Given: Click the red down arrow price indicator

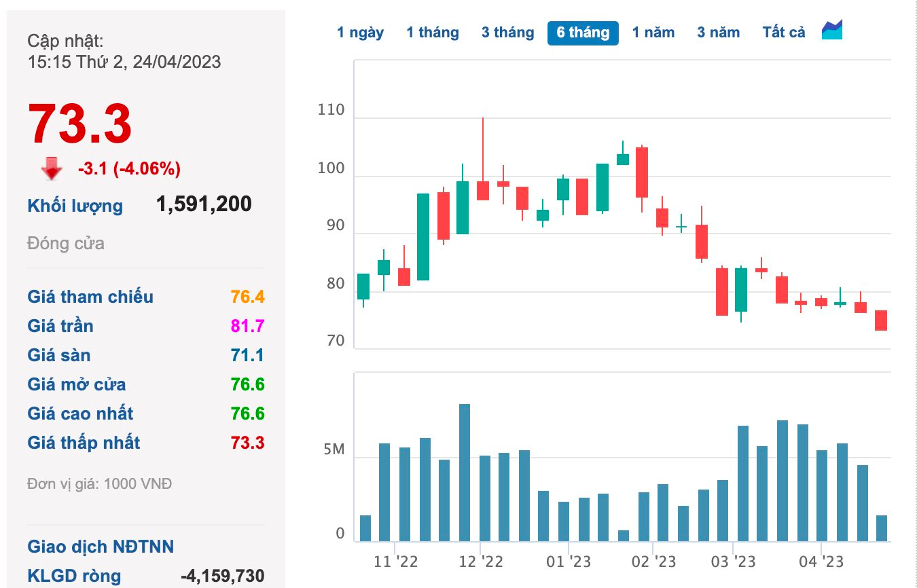Looking at the screenshot, I should (52, 168).
